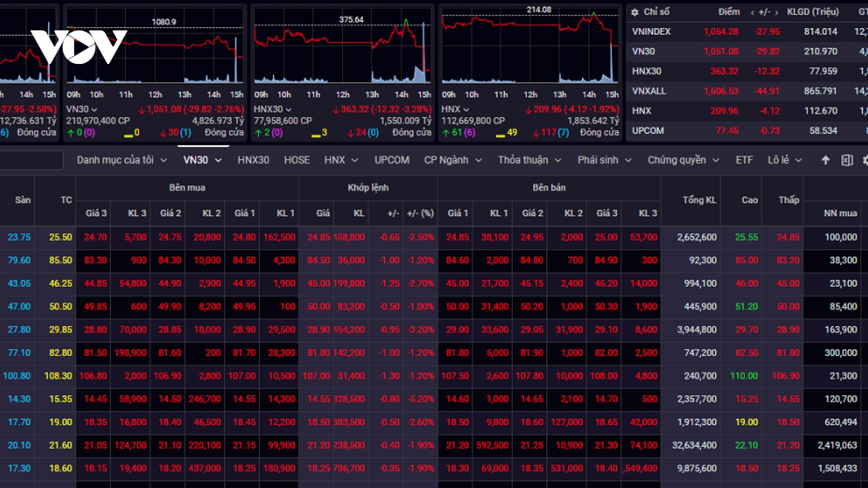Switch to the UPCOM tab
This screenshot has height=488, width=868.
[x=392, y=160]
